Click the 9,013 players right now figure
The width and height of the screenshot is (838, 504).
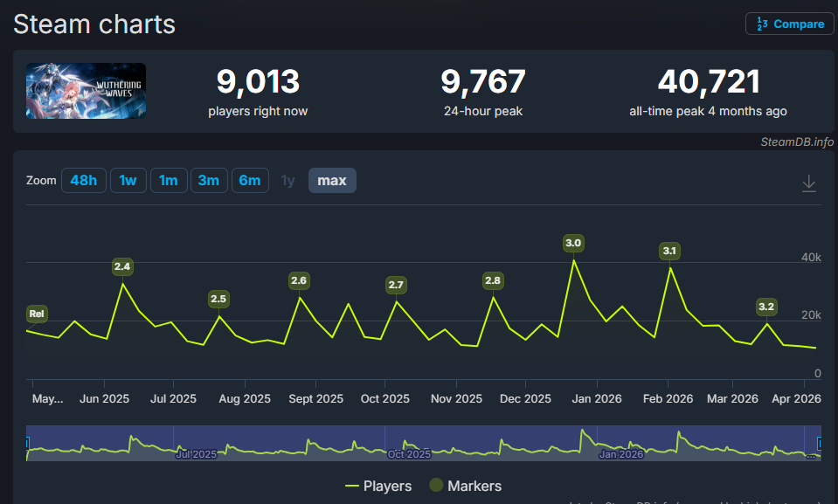tap(258, 82)
